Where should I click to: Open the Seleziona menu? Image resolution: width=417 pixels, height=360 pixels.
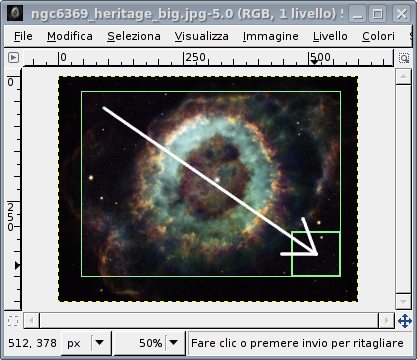coord(134,36)
